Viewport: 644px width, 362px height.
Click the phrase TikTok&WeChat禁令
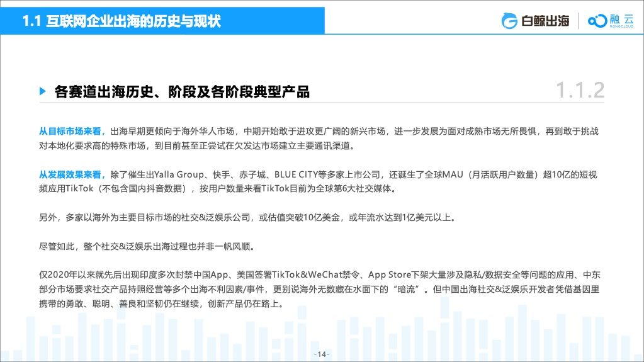(x=315, y=275)
